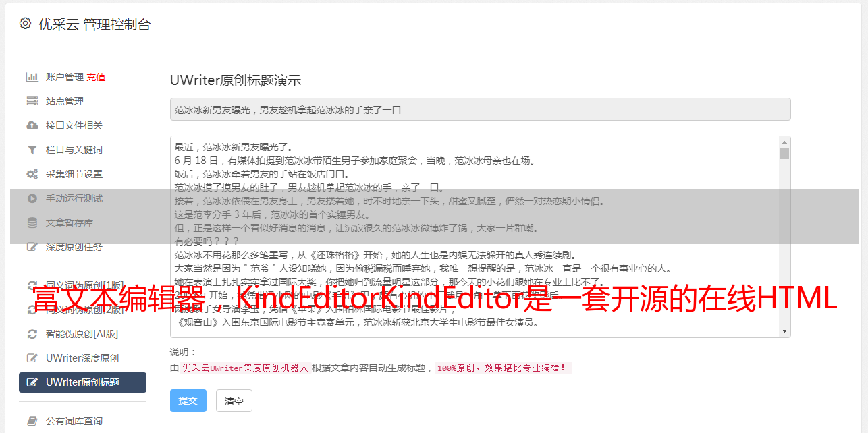Click the 优采云UWriter深度原创机器人 red label
868x433 pixels.
pos(245,368)
